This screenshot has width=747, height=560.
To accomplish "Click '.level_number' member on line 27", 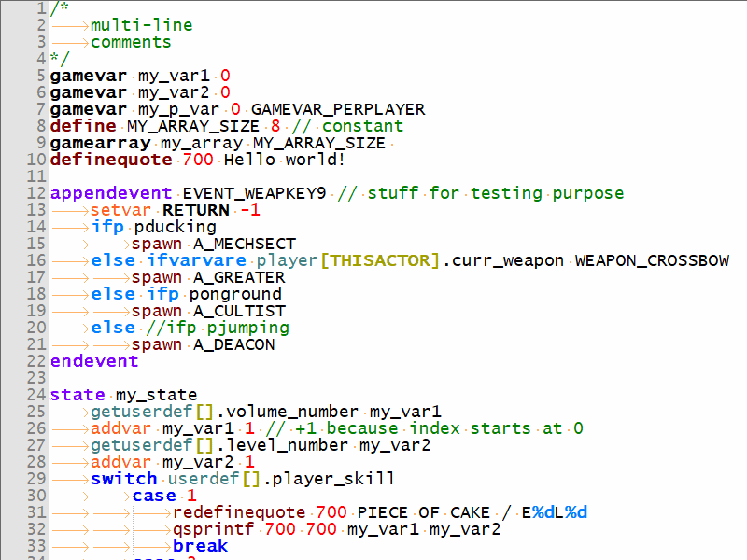I will pyautogui.click(x=282, y=445).
